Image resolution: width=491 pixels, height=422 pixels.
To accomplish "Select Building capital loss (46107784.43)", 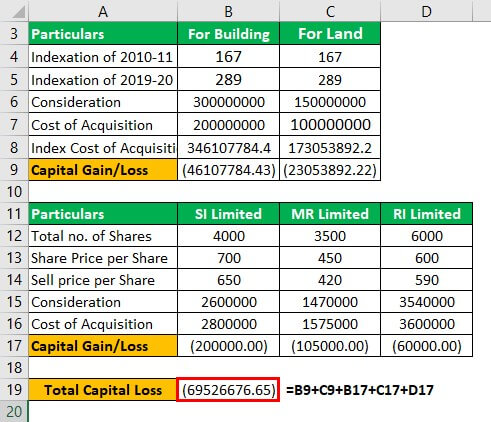I will [228, 170].
